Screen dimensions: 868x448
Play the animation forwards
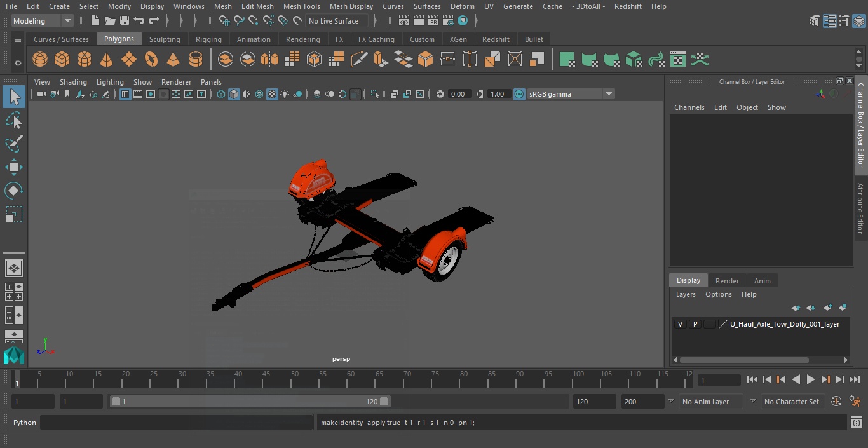tap(811, 379)
